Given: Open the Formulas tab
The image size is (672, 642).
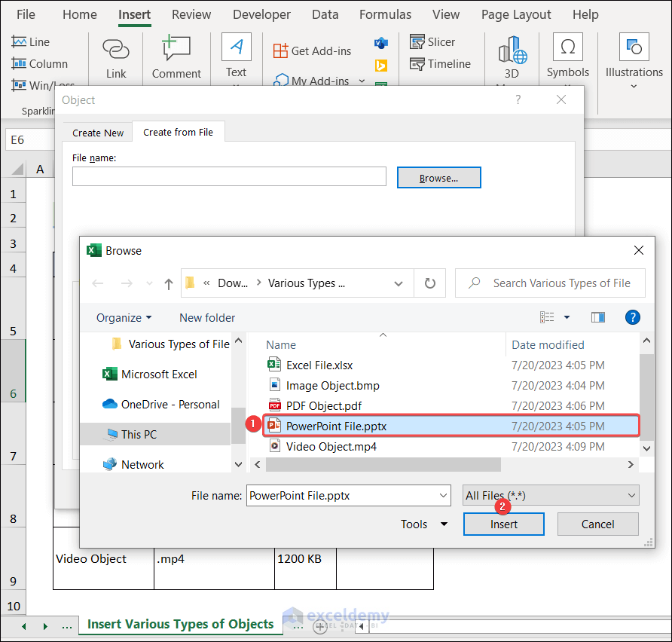Looking at the screenshot, I should click(385, 14).
